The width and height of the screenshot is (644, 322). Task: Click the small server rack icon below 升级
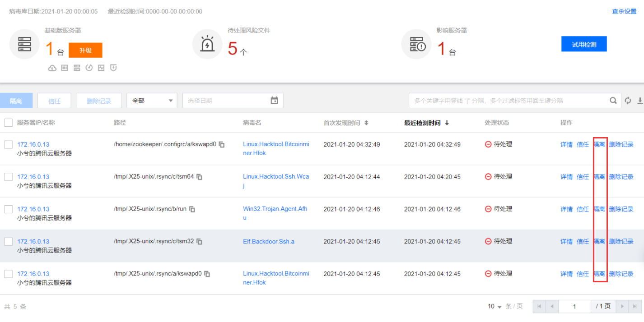[x=77, y=68]
